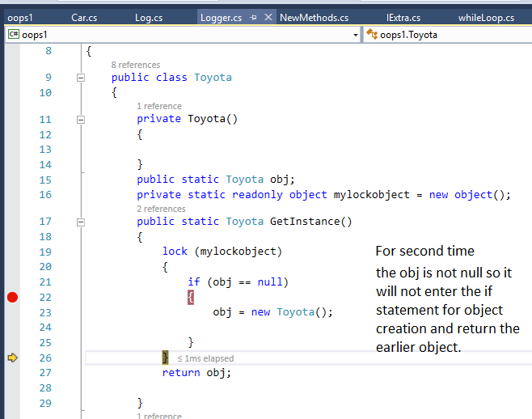Click the '8 references' CodeLens link
The height and width of the screenshot is (419, 532).
click(x=135, y=65)
